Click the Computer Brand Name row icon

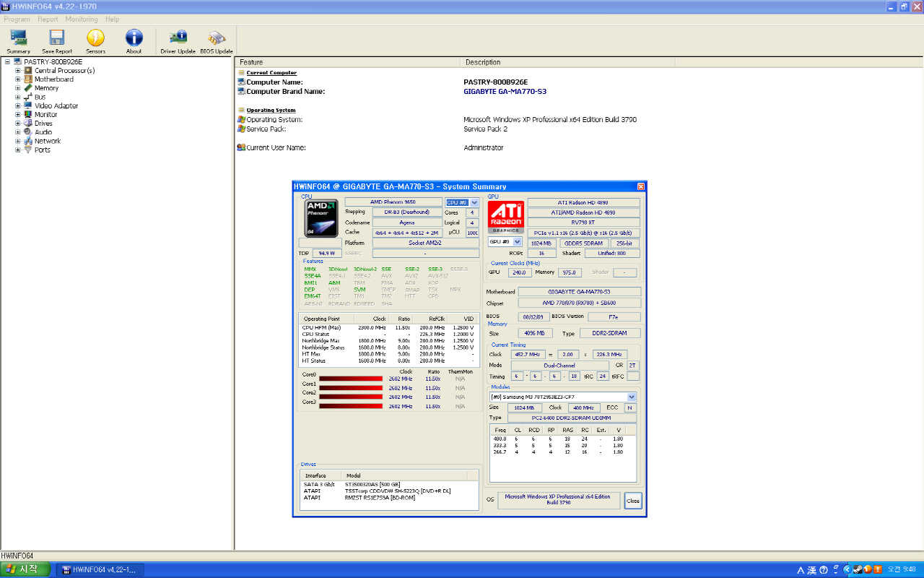(x=241, y=92)
